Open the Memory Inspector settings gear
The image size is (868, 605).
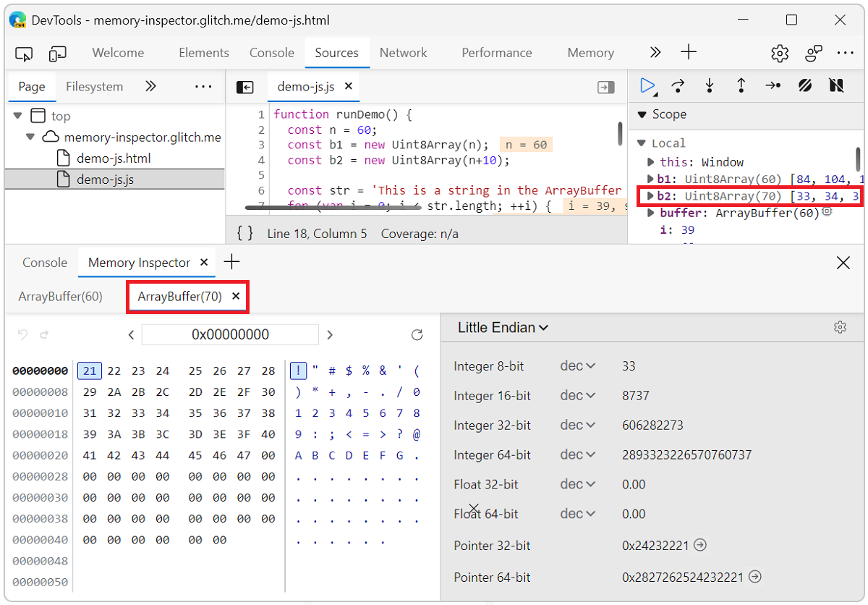840,327
